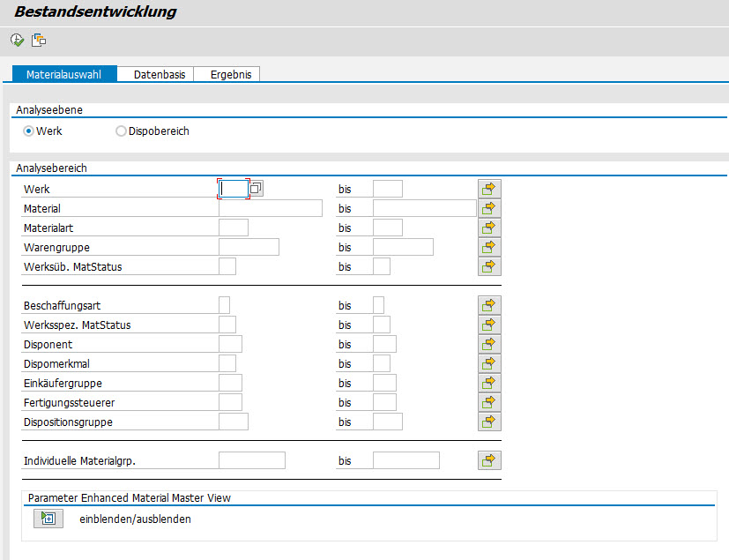Click the bis field next to Materialart
Screen dimensions: 729x560
click(x=387, y=227)
